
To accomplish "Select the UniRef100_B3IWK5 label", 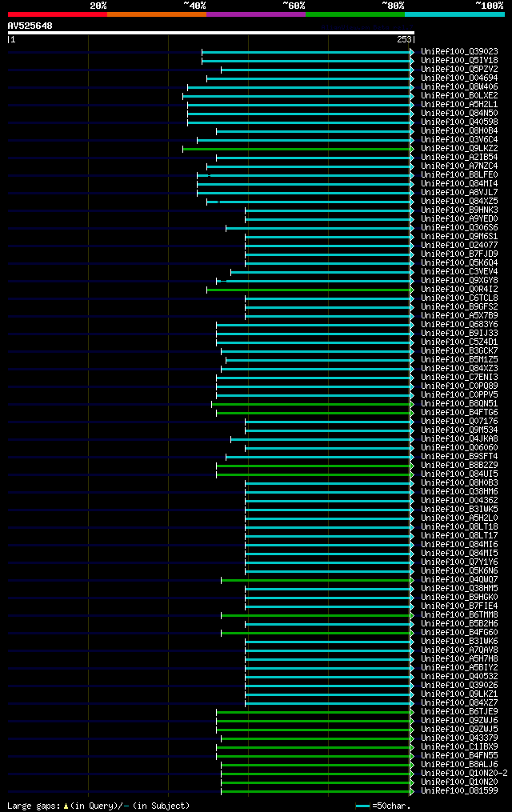I will click(x=459, y=510).
